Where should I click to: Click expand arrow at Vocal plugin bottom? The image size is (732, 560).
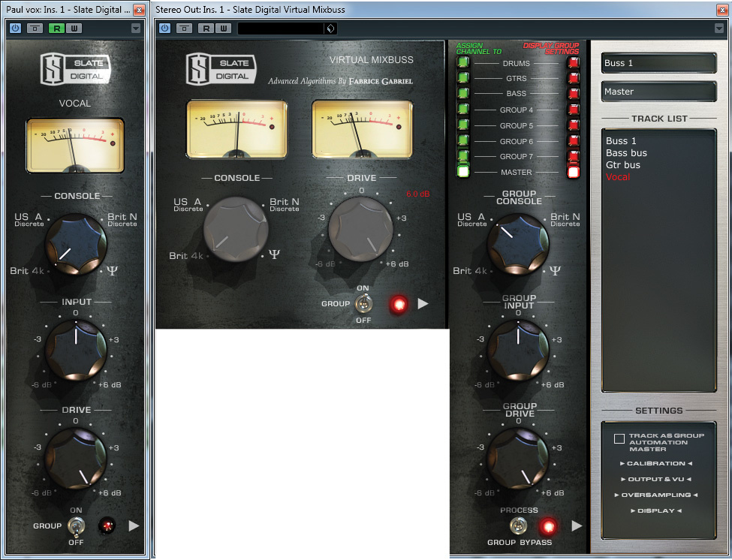click(134, 526)
